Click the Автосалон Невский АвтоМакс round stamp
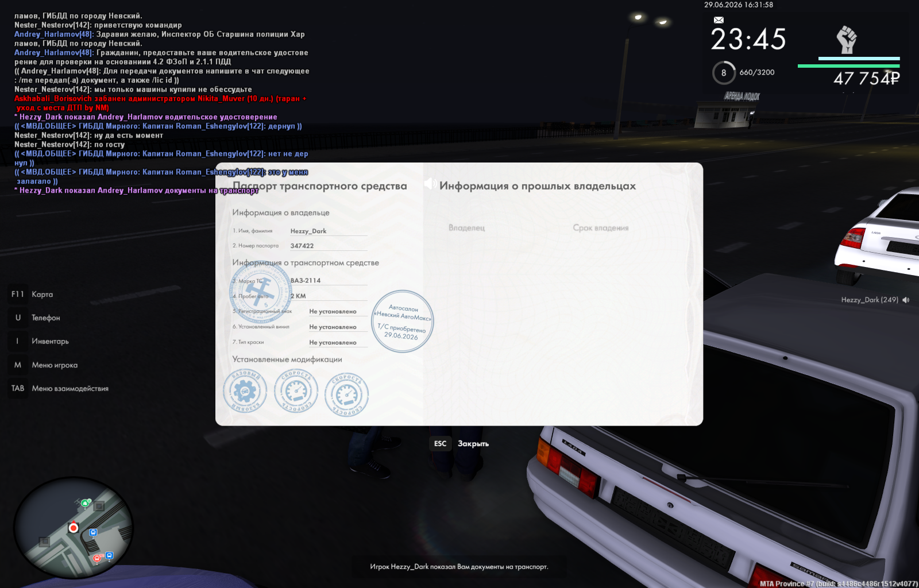The image size is (919, 588). (403, 322)
